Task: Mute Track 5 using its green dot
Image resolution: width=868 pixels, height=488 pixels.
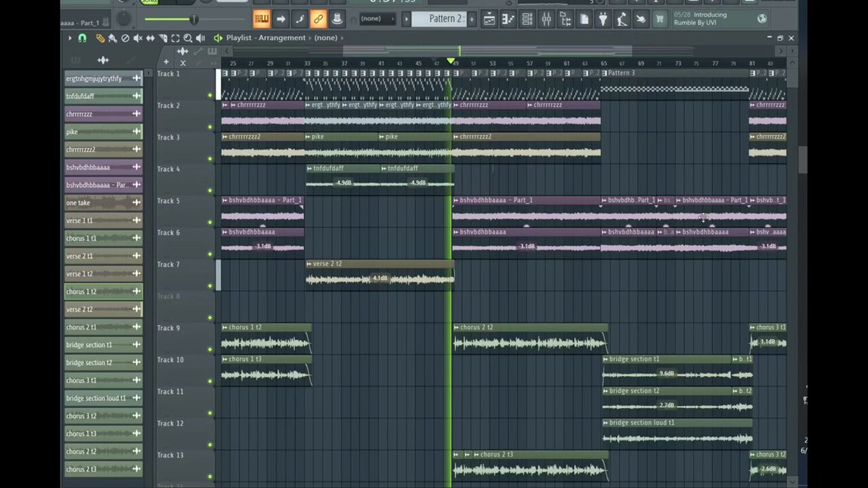Action: point(210,222)
